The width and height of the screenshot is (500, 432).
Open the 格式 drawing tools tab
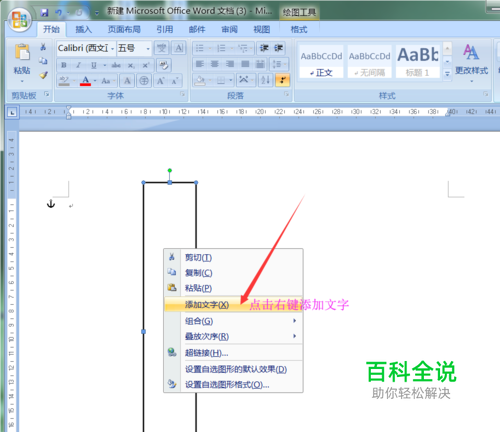coord(299,30)
